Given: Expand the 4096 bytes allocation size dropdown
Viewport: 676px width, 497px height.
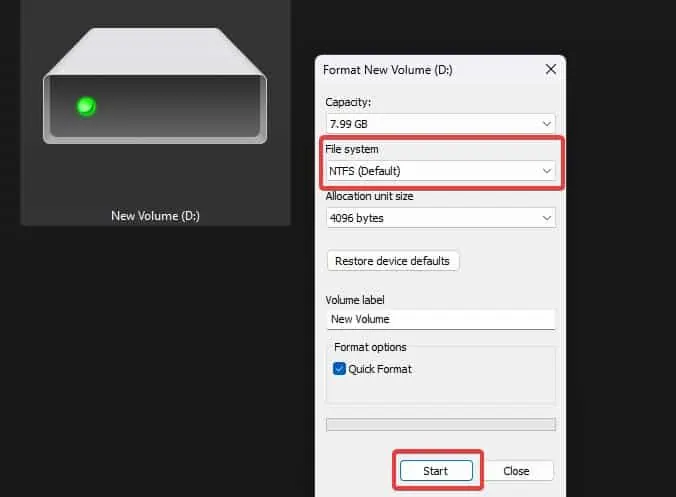Looking at the screenshot, I should click(x=441, y=218).
